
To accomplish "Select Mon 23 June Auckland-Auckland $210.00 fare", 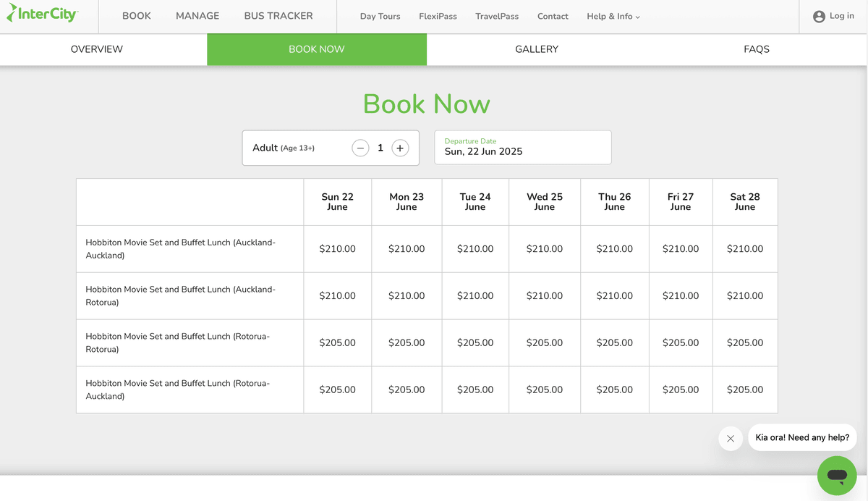I will tap(407, 249).
